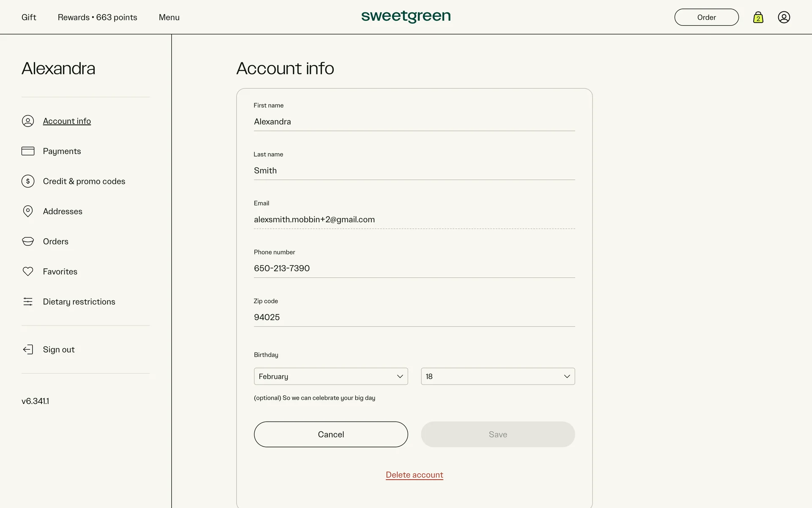Screen dimensions: 812x508
Task: Click the Sign out arrow icon
Action: 28,349
